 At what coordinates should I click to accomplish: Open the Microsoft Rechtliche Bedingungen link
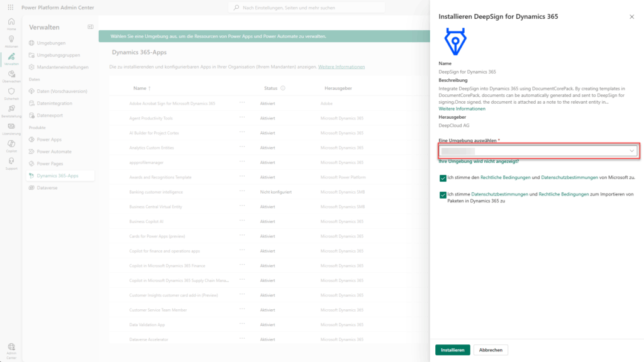click(505, 178)
